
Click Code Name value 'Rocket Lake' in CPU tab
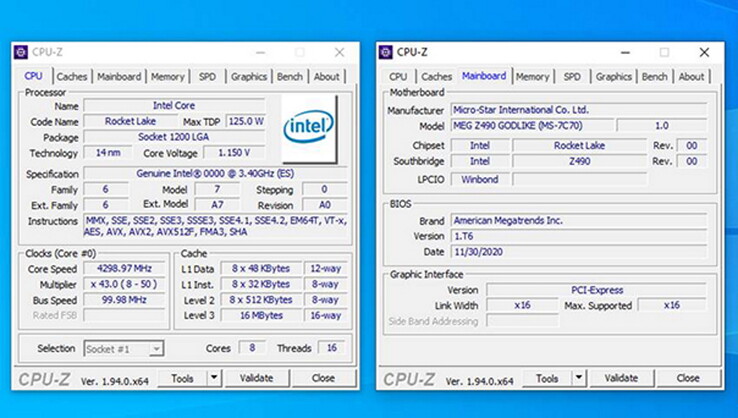pyautogui.click(x=130, y=121)
